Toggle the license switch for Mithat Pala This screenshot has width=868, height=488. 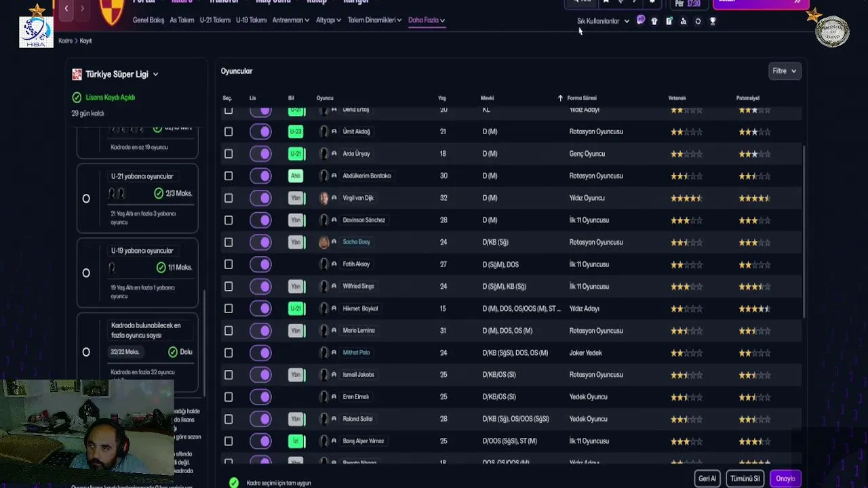(x=260, y=352)
